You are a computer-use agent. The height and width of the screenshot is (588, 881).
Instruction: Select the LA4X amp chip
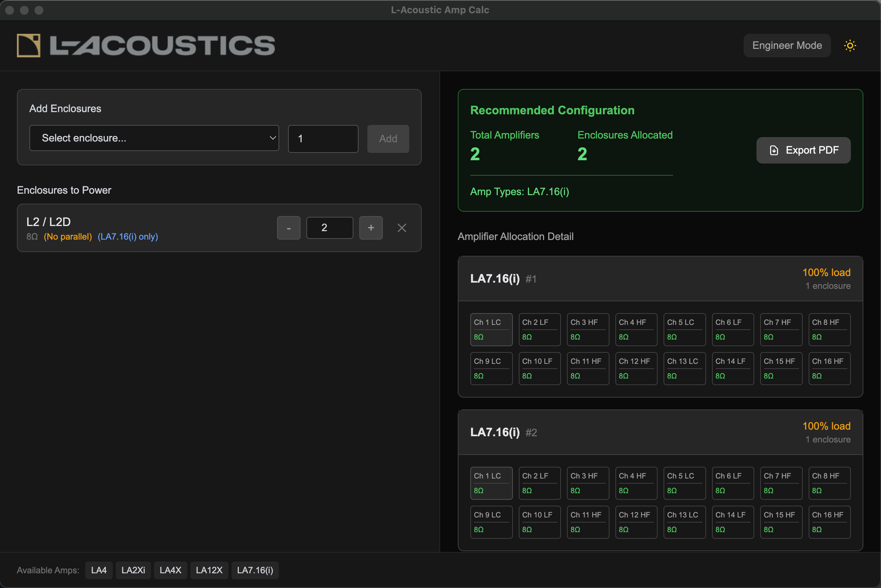(x=170, y=570)
